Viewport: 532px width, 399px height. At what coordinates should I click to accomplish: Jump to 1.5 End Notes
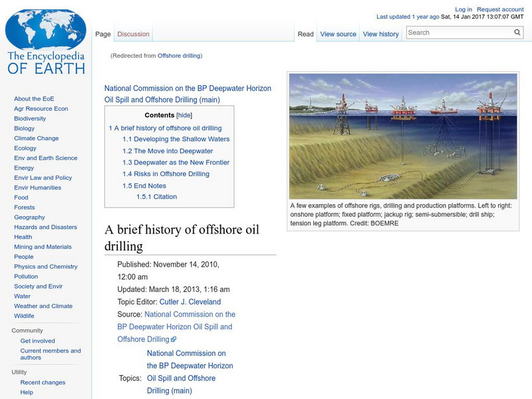(144, 186)
